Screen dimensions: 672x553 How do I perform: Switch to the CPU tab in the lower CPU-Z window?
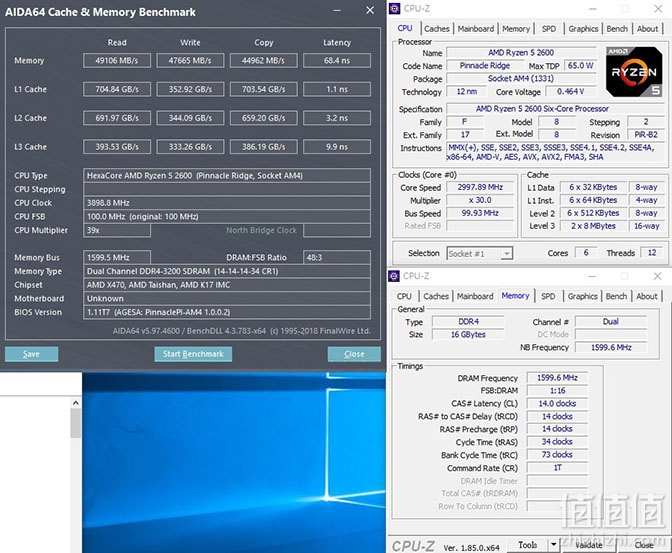[x=404, y=296]
